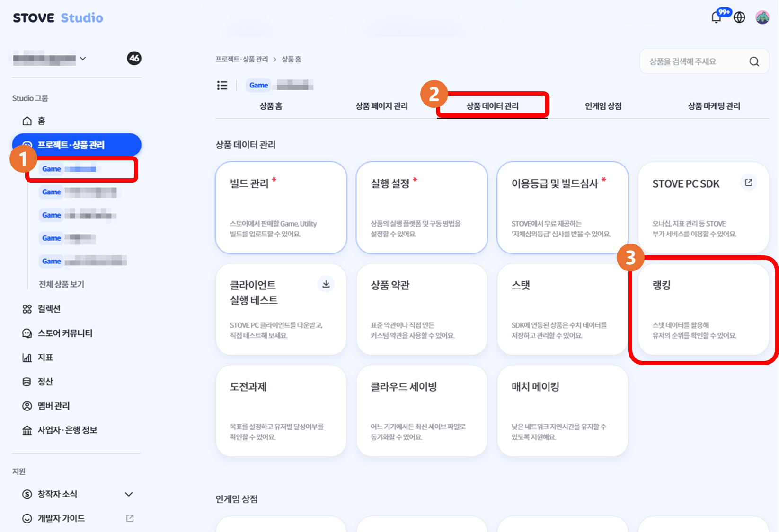Open the 도전과제 card
The width and height of the screenshot is (779, 532).
[x=281, y=410]
